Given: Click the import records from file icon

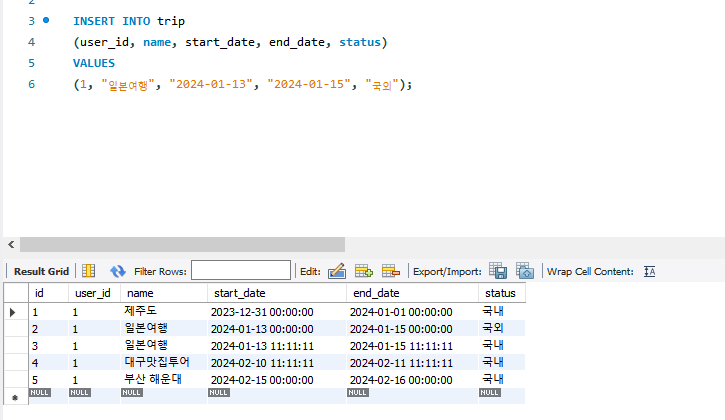Looking at the screenshot, I should [x=525, y=271].
